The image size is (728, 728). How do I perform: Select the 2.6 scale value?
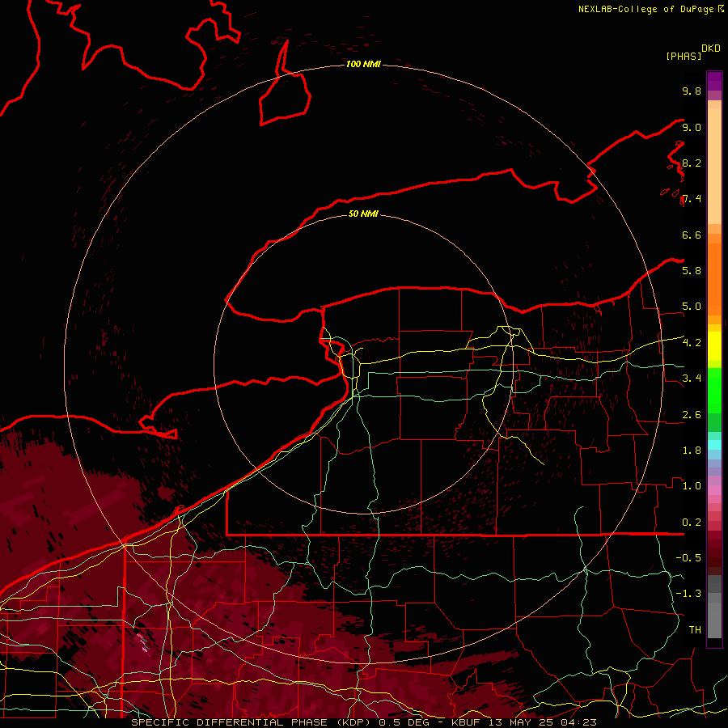[x=692, y=415]
